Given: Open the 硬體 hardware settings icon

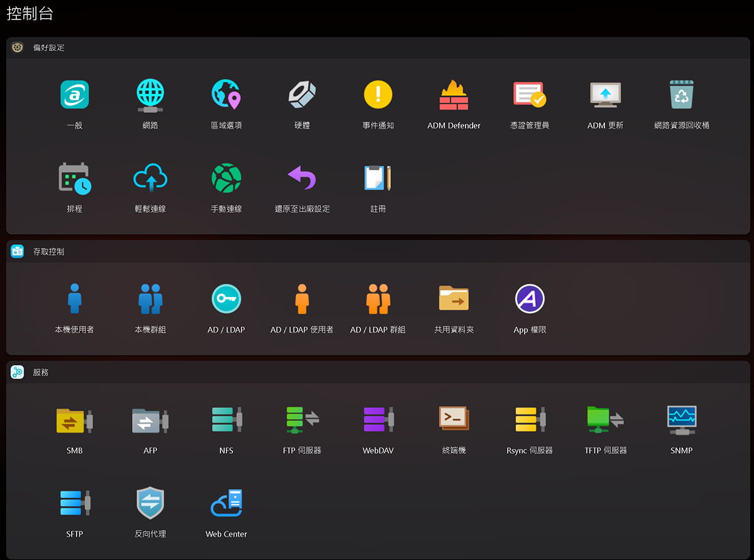Looking at the screenshot, I should pos(302,95).
